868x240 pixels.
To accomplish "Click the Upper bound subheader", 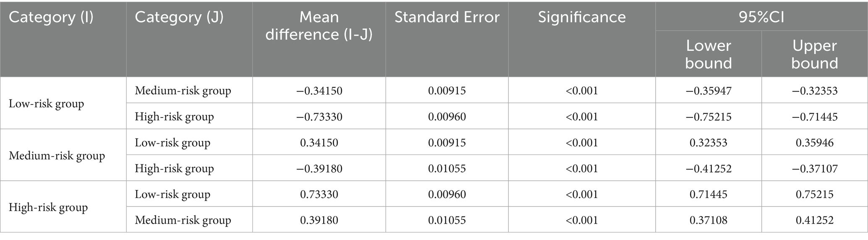I will (814, 55).
